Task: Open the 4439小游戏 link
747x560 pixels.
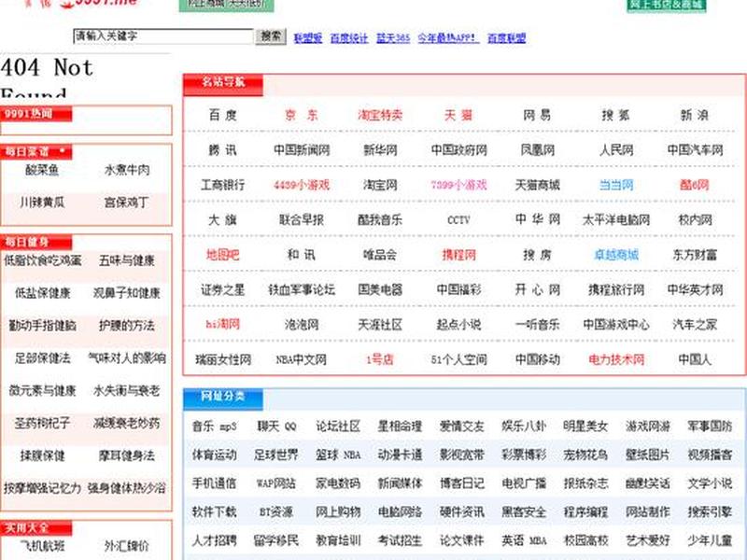Action: [x=302, y=185]
